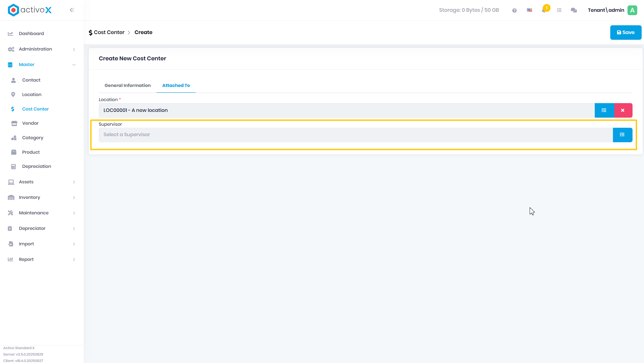The width and height of the screenshot is (644, 363).
Task: Click the activoX logo
Action: click(x=30, y=10)
